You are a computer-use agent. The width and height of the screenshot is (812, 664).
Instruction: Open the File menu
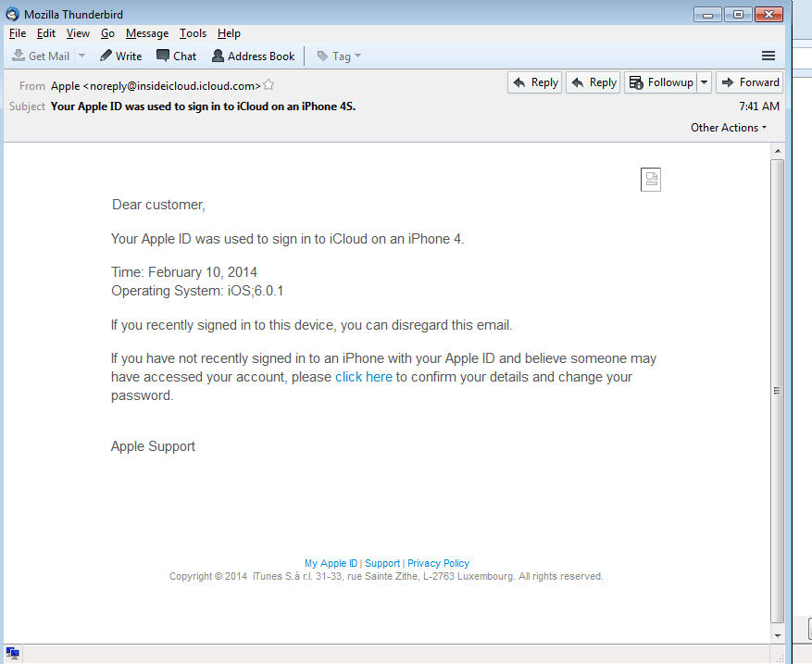click(x=18, y=33)
